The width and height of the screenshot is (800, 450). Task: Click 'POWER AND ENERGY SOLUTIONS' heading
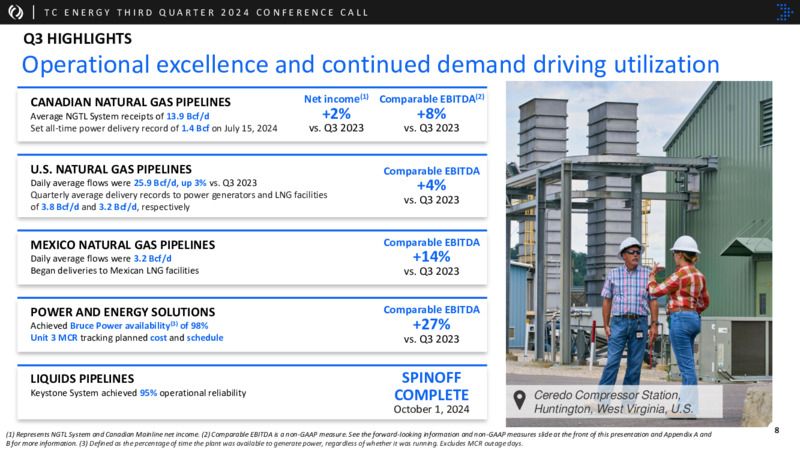click(123, 312)
